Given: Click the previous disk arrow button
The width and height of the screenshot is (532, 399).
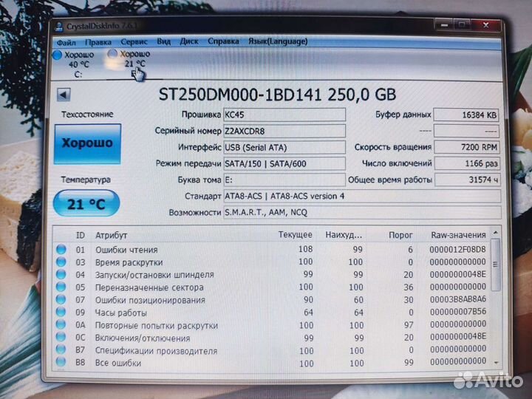Looking at the screenshot, I should [x=64, y=95].
